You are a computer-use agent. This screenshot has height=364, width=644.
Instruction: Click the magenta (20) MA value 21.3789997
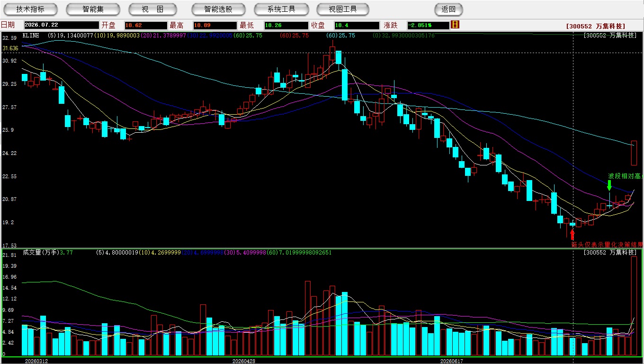point(162,36)
